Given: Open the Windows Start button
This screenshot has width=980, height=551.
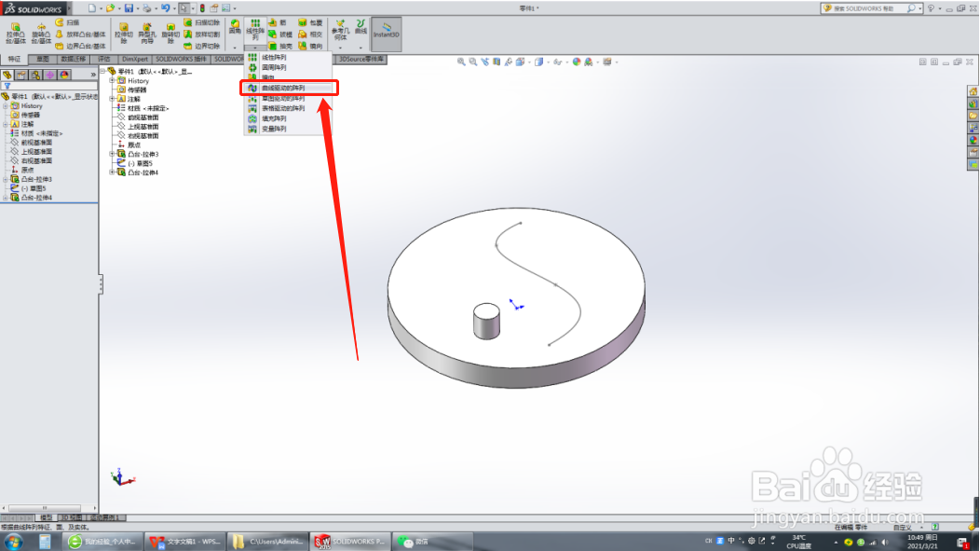Looking at the screenshot, I should pos(13,542).
